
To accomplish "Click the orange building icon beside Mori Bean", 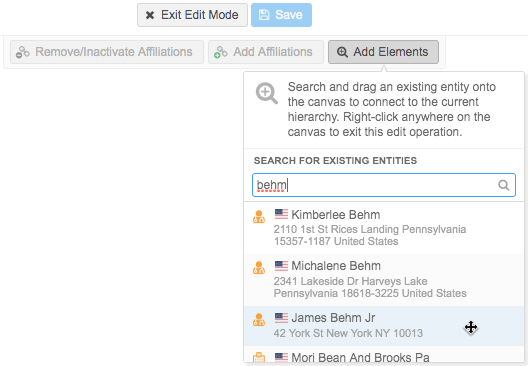I will (259, 357).
